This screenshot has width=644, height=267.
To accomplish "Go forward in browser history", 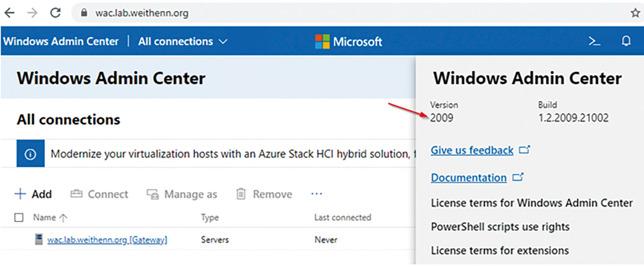I will [32, 13].
